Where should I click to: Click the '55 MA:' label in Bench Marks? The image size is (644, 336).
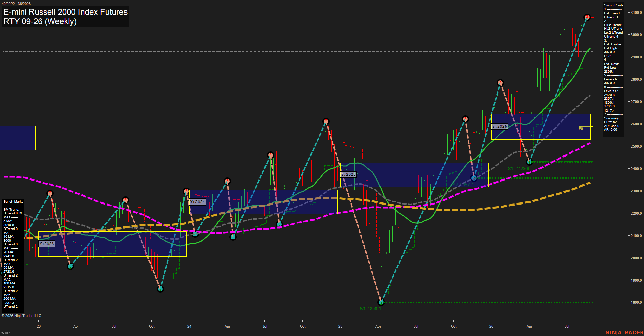[x=9, y=268]
